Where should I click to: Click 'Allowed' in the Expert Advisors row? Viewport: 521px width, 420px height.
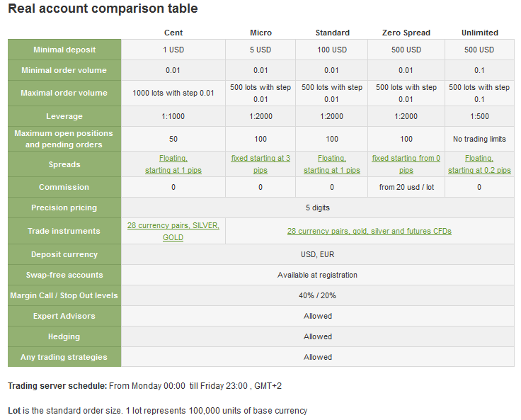318,317
